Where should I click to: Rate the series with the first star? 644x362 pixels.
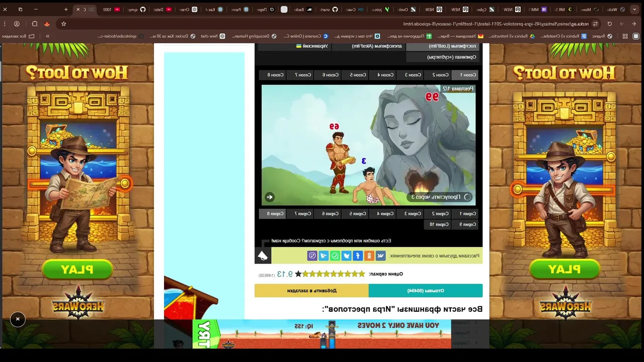361,274
